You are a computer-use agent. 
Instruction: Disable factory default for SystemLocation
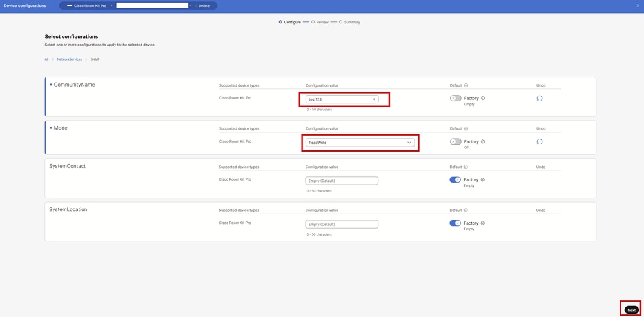click(x=455, y=223)
